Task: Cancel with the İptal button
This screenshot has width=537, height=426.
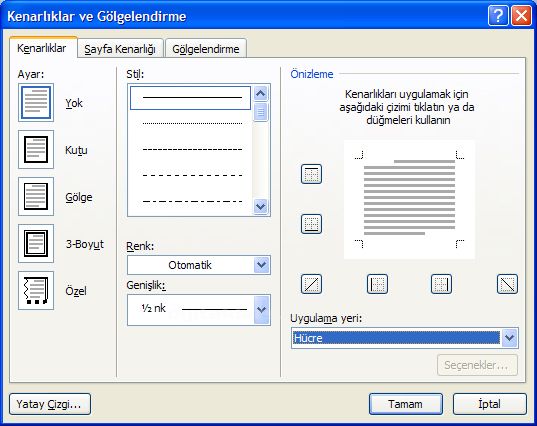Action: tap(489, 404)
